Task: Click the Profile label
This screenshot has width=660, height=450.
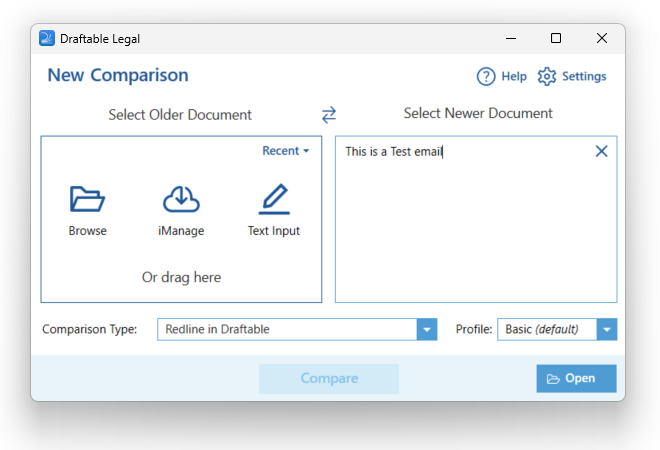Action: (x=474, y=329)
